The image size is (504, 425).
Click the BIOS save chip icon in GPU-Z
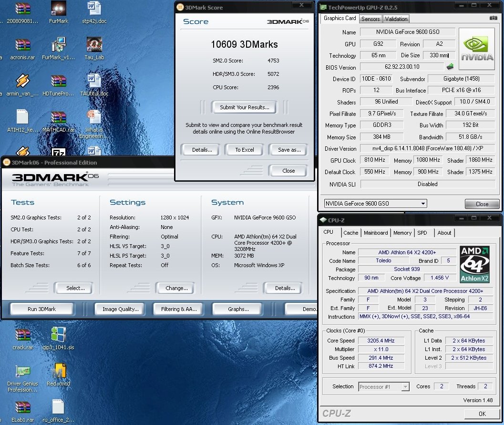pyautogui.click(x=450, y=67)
